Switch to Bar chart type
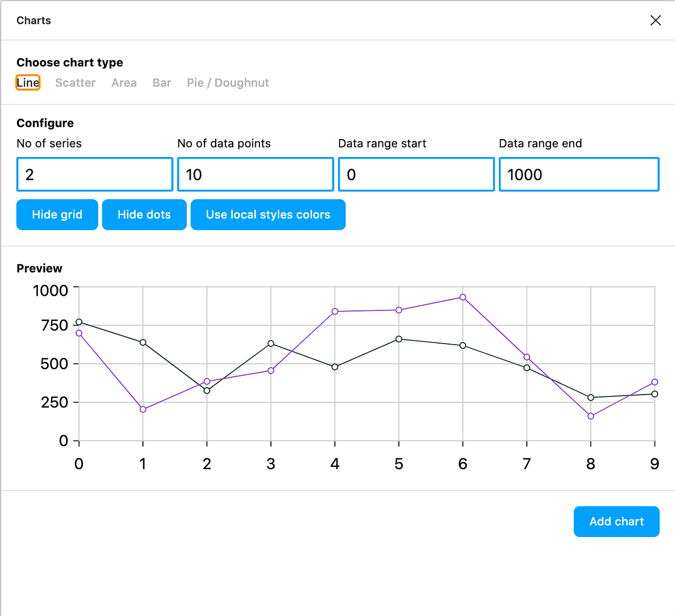The width and height of the screenshot is (675, 616). tap(161, 83)
